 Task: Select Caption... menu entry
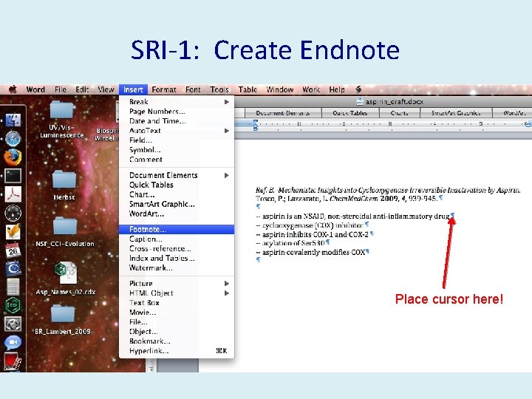(x=177, y=239)
